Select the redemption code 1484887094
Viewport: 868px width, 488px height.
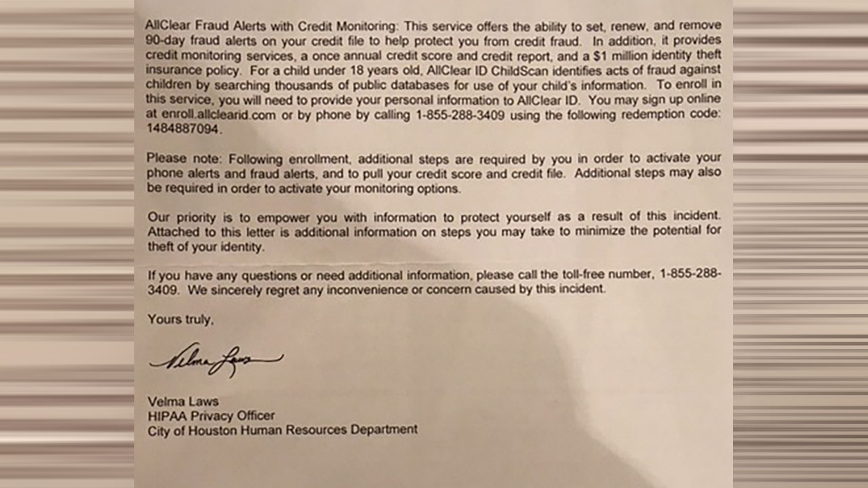pos(183,128)
